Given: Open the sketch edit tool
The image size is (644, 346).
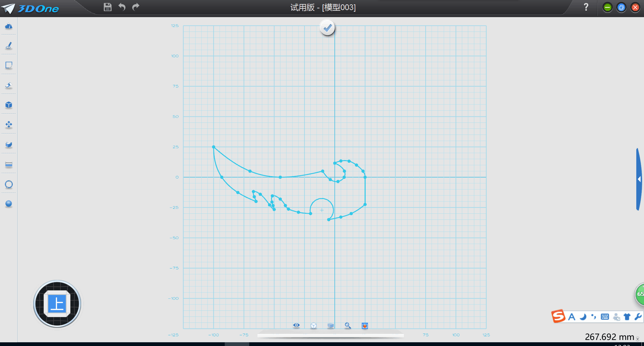Looking at the screenshot, I should [x=9, y=65].
